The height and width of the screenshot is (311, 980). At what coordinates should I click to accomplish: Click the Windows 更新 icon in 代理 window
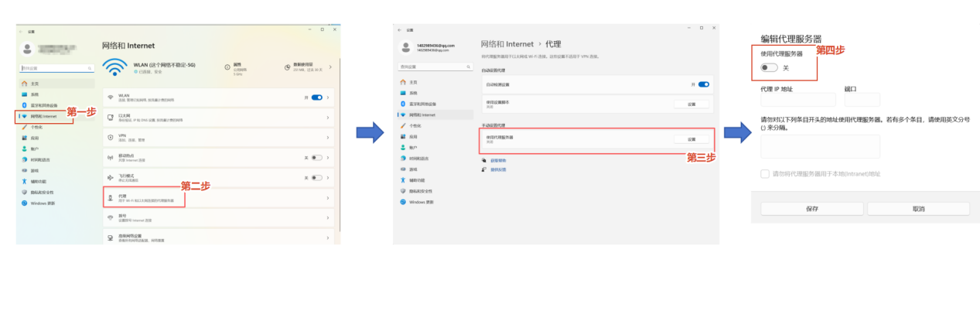pos(403,201)
